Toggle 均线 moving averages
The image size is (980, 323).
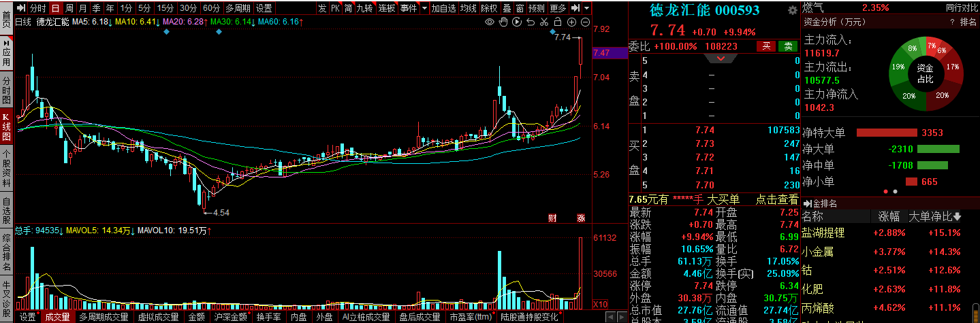click(x=468, y=8)
